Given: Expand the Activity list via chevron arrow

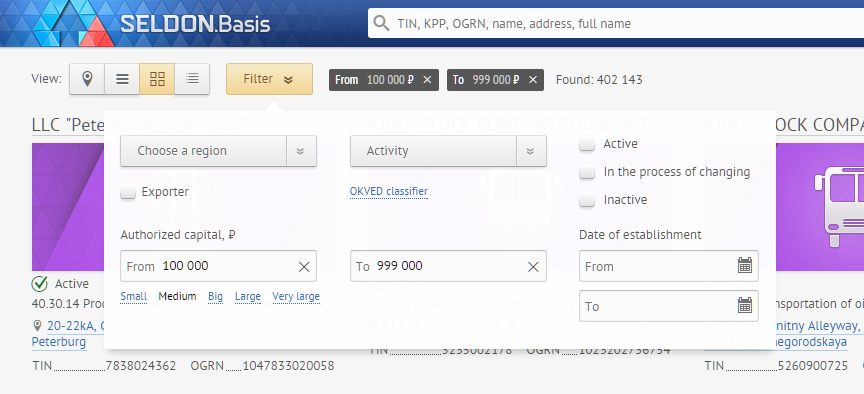Looking at the screenshot, I should click(531, 151).
